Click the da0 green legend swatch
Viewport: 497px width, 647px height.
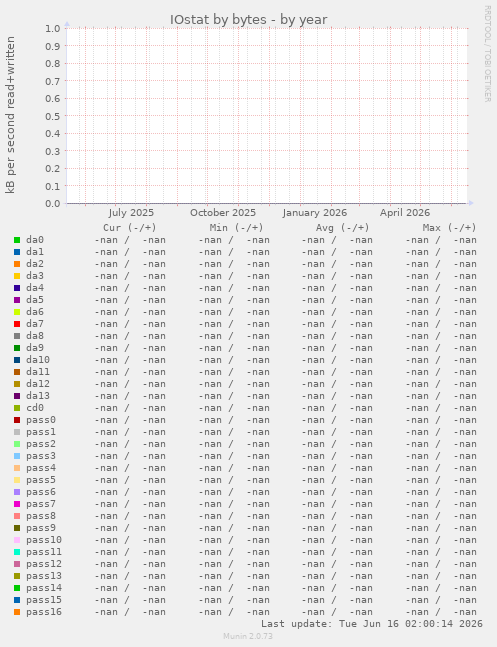pos(17,240)
